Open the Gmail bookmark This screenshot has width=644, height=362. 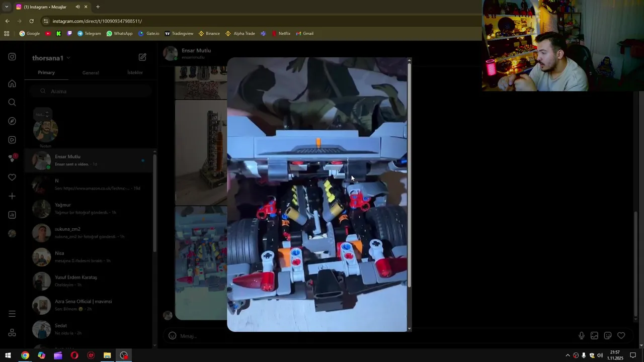(304, 34)
